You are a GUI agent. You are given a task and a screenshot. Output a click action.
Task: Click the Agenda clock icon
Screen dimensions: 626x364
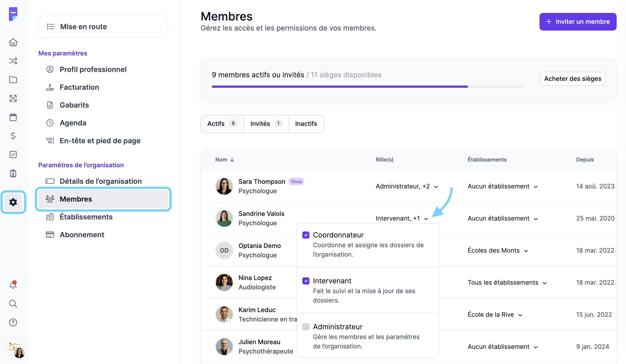50,123
